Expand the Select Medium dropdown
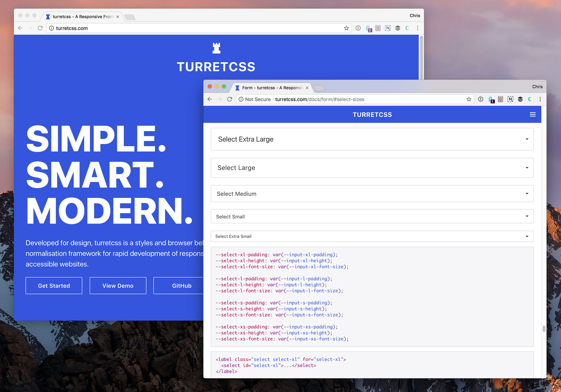Image resolution: width=561 pixels, height=392 pixels. 372,194
